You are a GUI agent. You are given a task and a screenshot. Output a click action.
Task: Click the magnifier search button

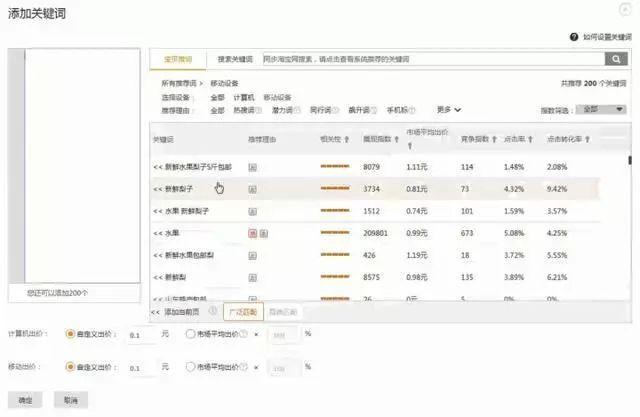click(616, 59)
